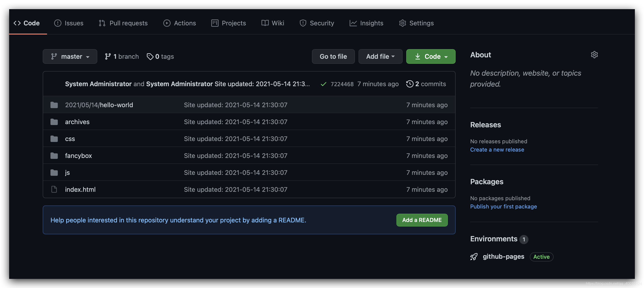Viewport: 644px width, 288px height.
Task: Expand the green Code download dropdown
Action: tap(430, 56)
